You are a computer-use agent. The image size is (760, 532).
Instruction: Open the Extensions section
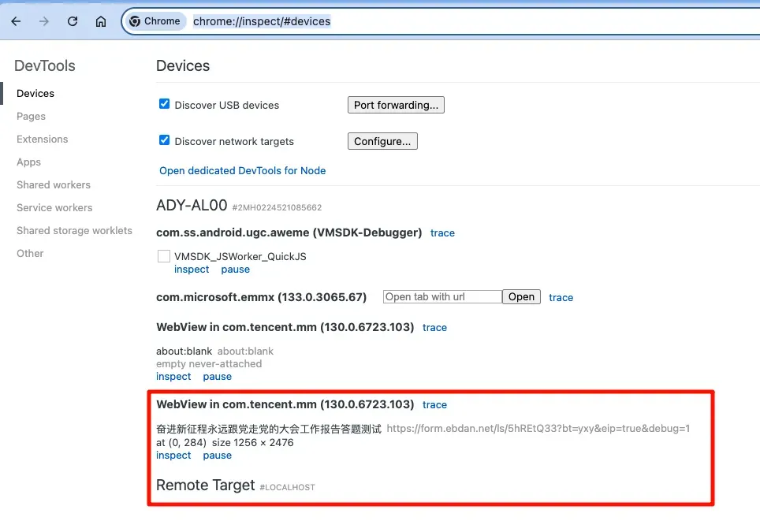coord(42,139)
